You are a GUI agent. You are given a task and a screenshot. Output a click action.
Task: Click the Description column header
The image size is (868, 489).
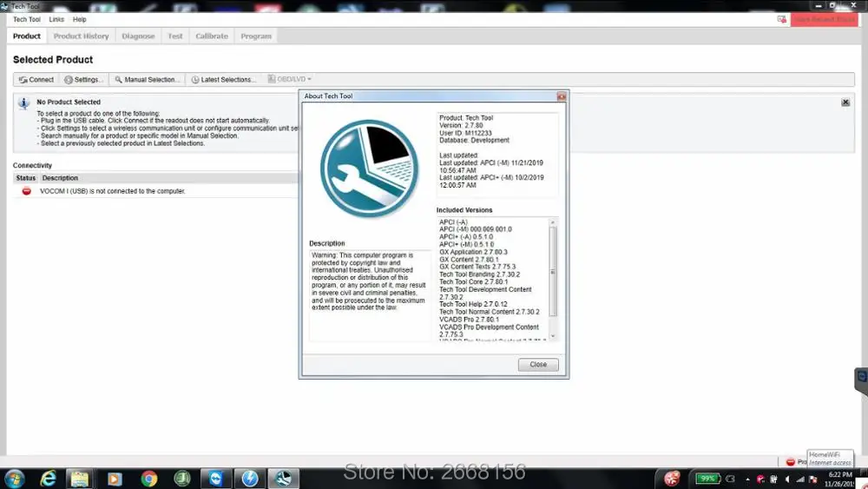60,178
